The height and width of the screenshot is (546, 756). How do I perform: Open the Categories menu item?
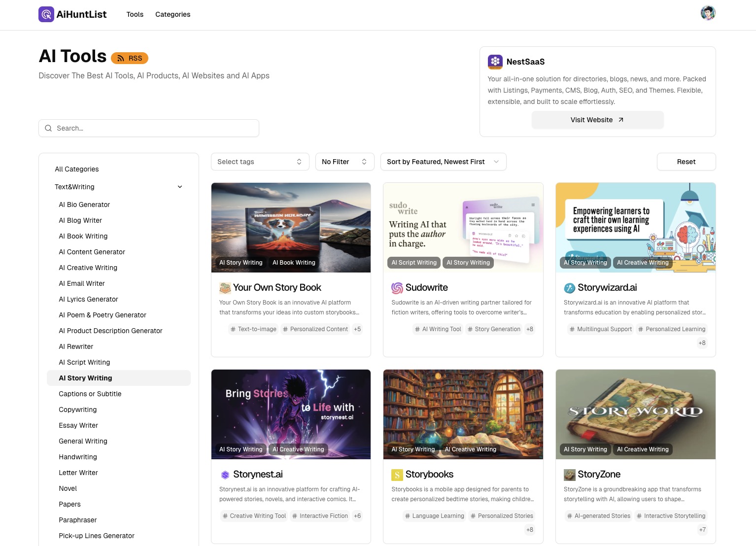pyautogui.click(x=172, y=14)
